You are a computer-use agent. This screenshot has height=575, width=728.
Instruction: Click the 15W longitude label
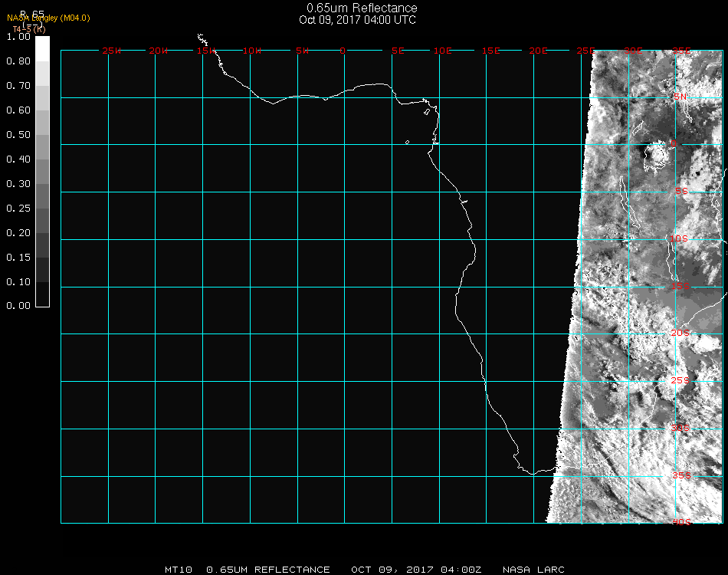[205, 51]
